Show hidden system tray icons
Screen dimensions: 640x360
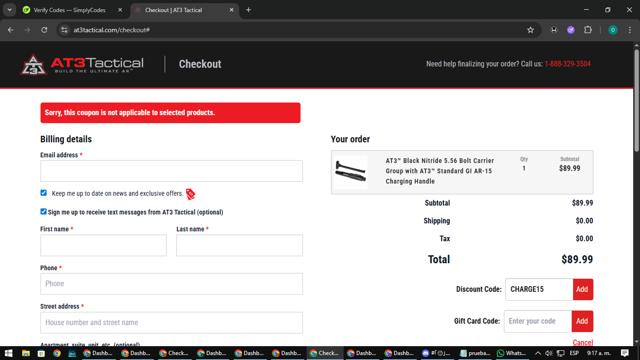538,353
